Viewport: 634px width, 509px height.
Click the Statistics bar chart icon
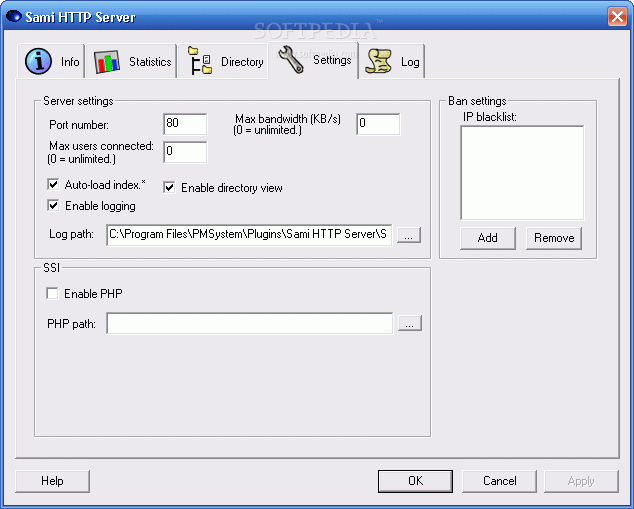click(107, 61)
